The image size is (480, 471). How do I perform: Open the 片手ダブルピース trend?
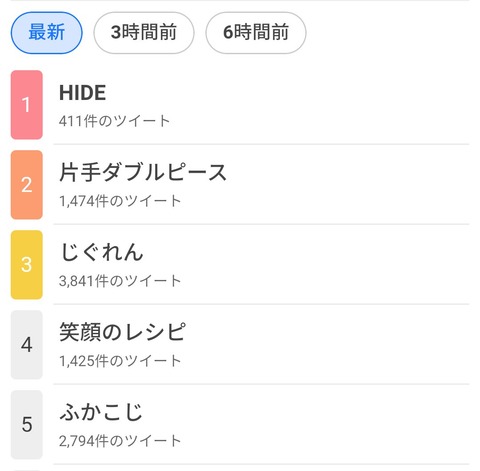[x=143, y=172]
